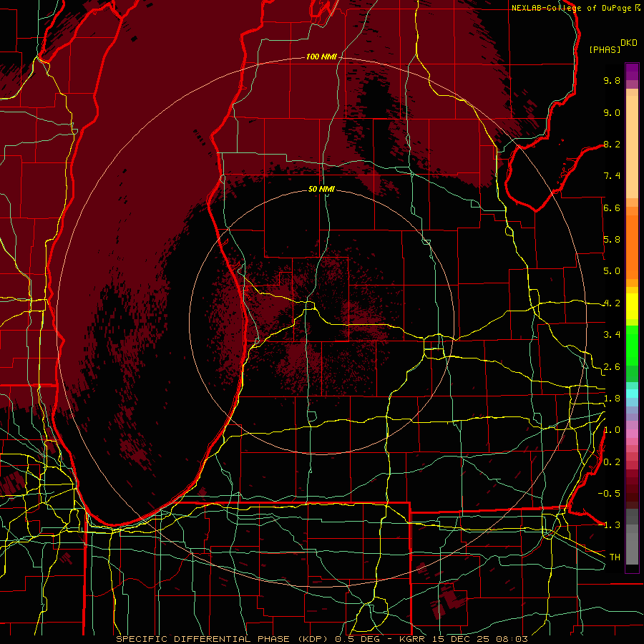
Task: Click the bright green segment of color bar
Action: tap(632, 345)
